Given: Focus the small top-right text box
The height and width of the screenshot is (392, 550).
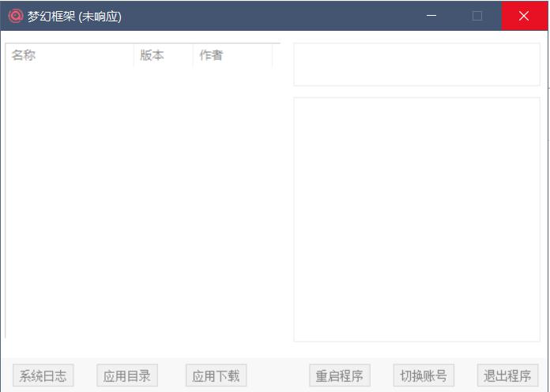Looking at the screenshot, I should point(416,64).
